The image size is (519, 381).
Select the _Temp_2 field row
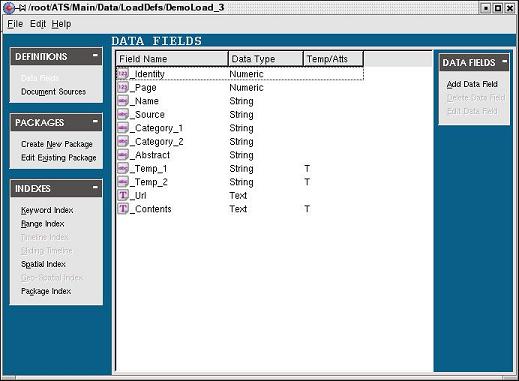tap(240, 182)
